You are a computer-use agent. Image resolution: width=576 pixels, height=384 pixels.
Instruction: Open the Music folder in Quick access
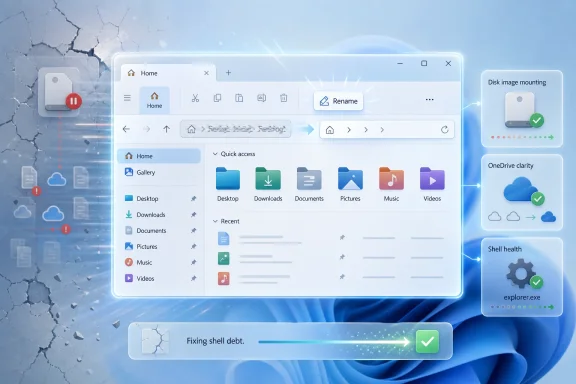coord(391,184)
